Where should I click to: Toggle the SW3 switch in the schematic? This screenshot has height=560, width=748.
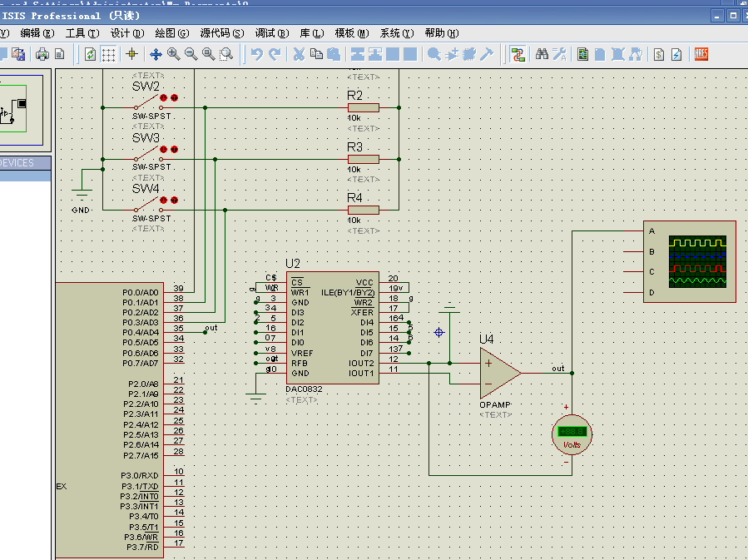(148, 155)
